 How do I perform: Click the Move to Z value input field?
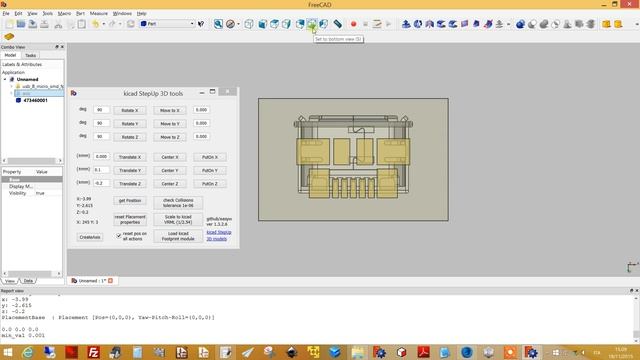[201, 136]
